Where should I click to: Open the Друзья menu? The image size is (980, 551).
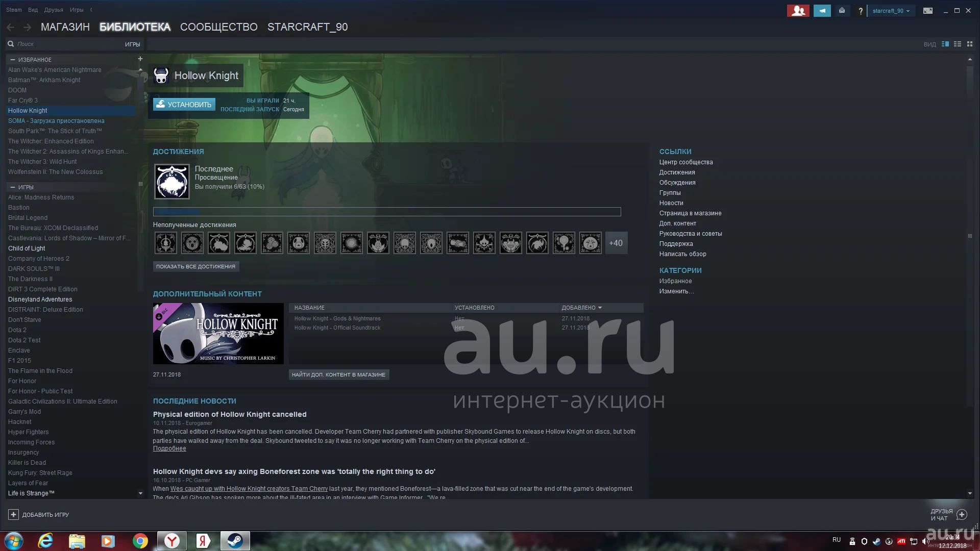(54, 10)
